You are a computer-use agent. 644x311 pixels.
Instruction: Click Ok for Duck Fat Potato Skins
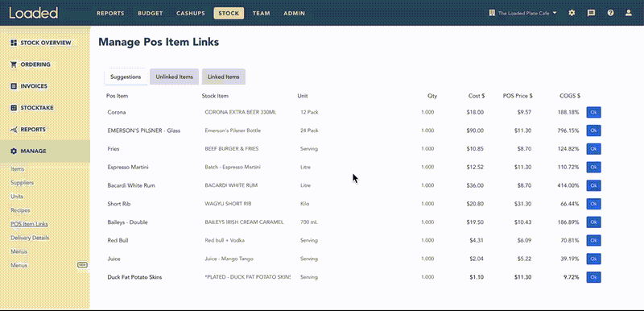pyautogui.click(x=593, y=277)
